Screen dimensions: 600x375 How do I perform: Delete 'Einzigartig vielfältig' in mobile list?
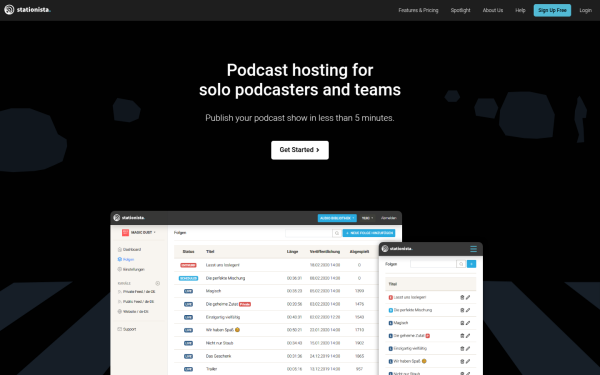point(462,349)
